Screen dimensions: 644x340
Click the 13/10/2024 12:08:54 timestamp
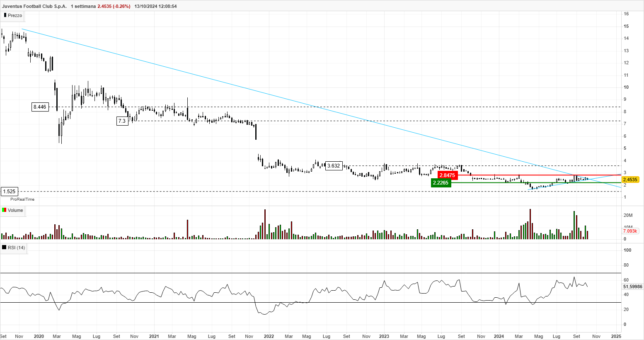click(x=155, y=6)
